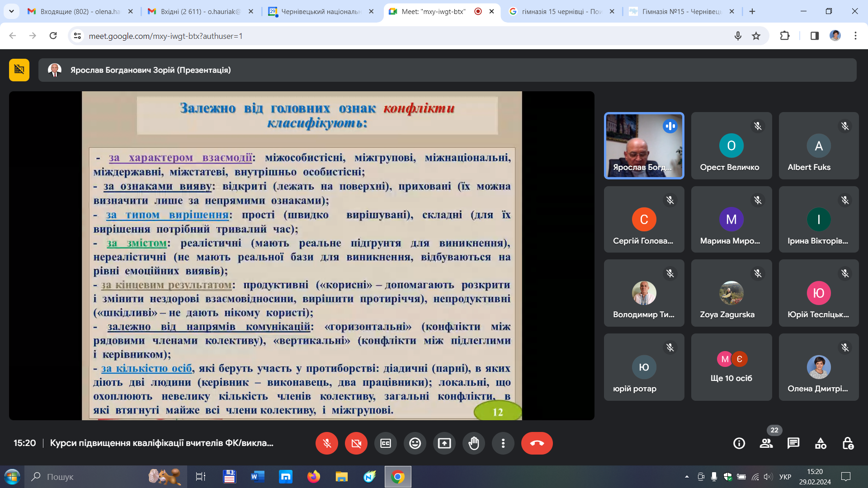
Task: Switch to the гімназія 15 чернівці Google tab
Action: (x=561, y=11)
